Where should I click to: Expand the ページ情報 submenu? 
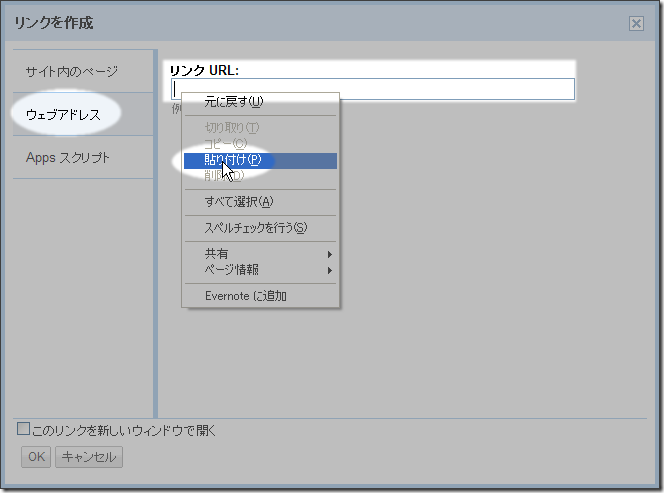[260, 270]
